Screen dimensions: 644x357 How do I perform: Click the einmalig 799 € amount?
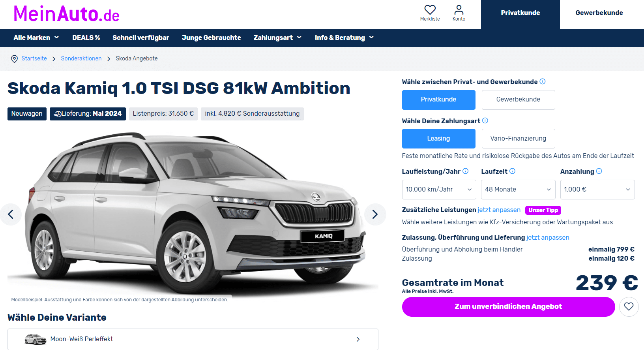click(x=611, y=250)
